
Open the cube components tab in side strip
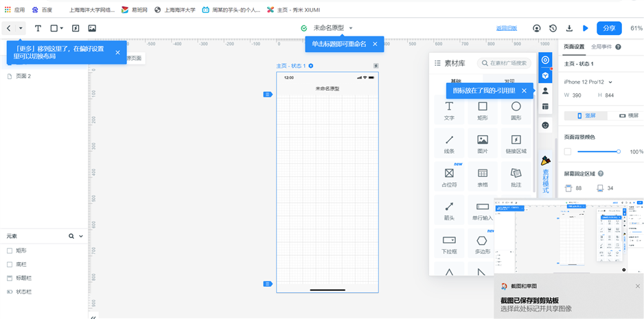pos(545,75)
